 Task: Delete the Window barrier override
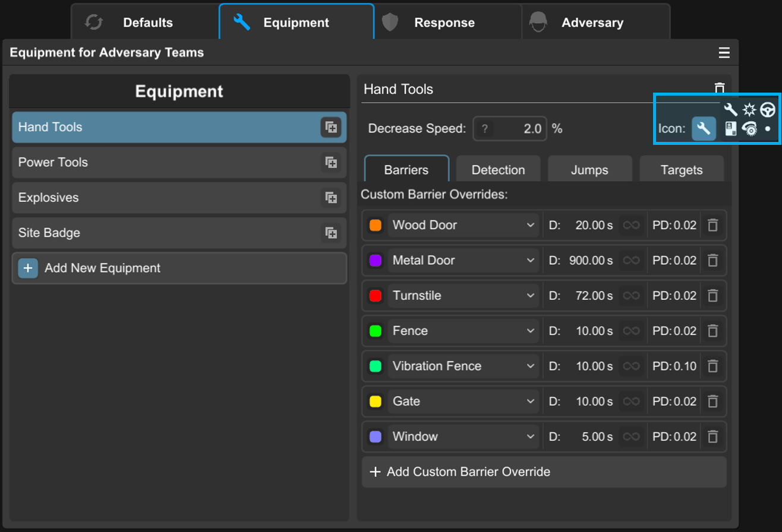pos(713,436)
